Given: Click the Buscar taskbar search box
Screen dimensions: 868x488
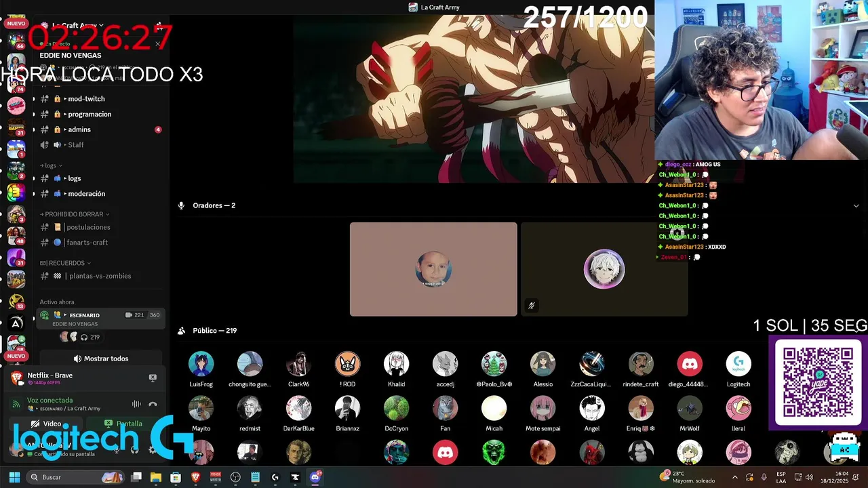Looking at the screenshot, I should 76,477.
